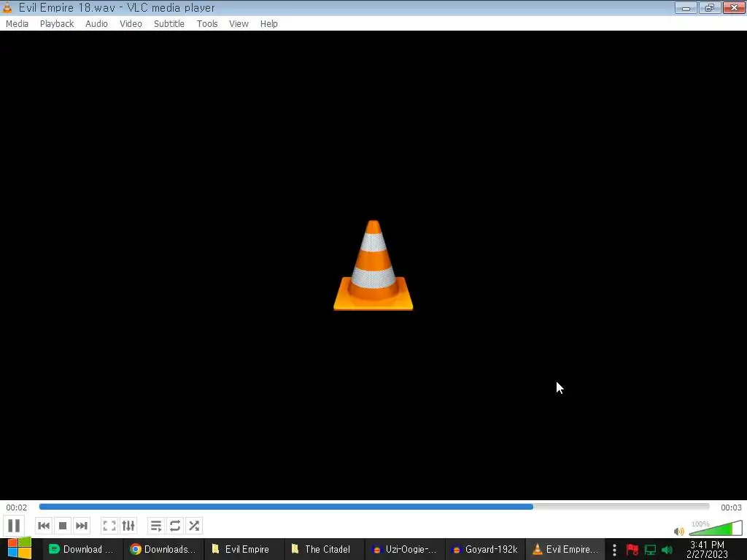Open the Media menu

click(18, 24)
